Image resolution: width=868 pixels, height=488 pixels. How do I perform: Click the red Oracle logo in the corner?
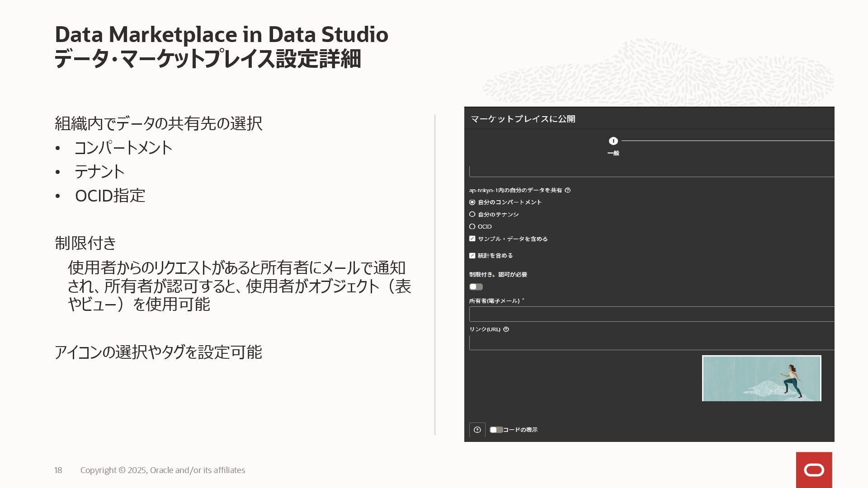[814, 470]
